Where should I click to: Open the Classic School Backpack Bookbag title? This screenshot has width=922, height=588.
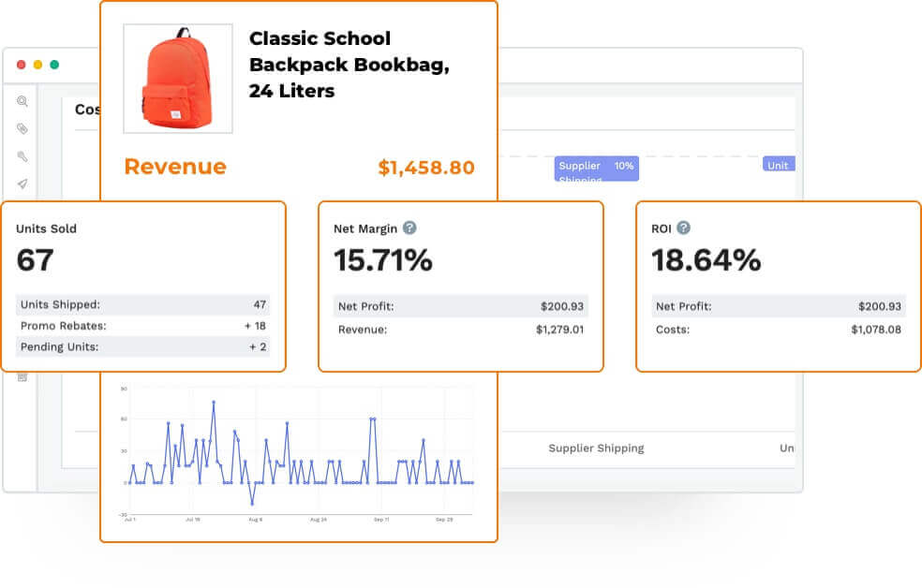tap(349, 65)
